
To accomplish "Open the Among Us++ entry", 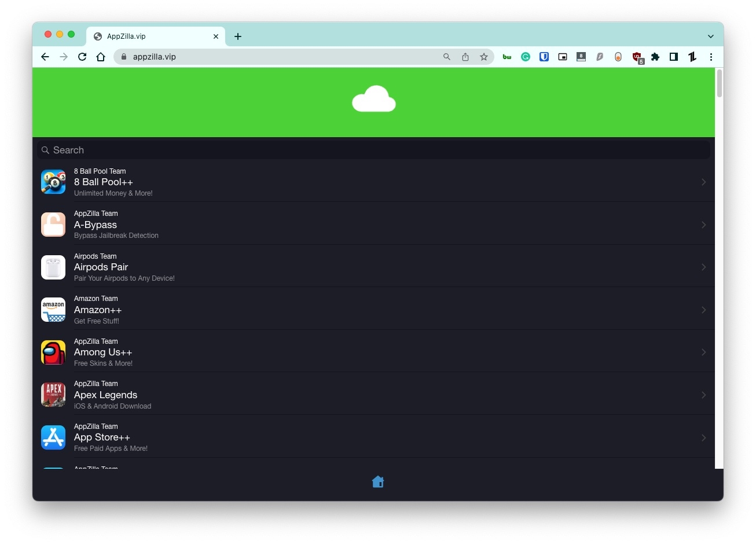I will click(373, 352).
